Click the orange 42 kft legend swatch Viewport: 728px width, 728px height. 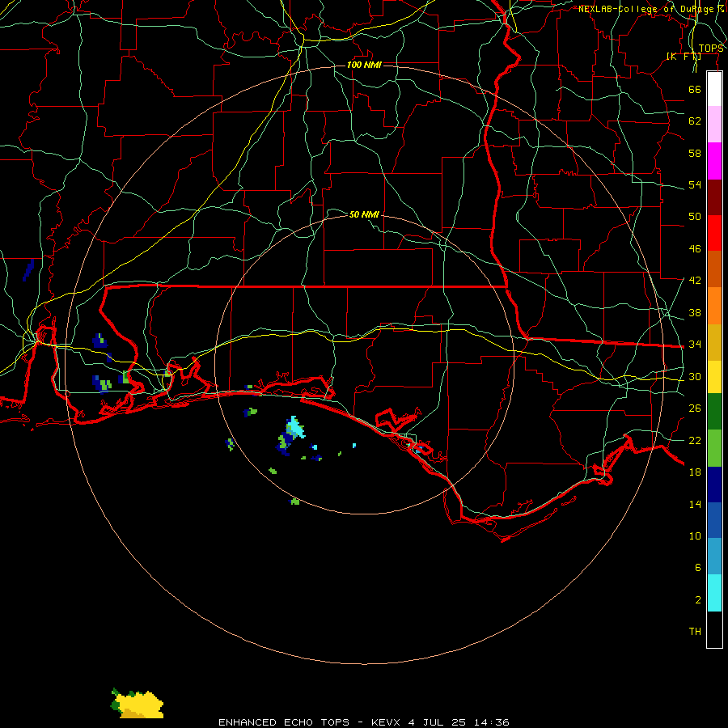click(x=714, y=306)
